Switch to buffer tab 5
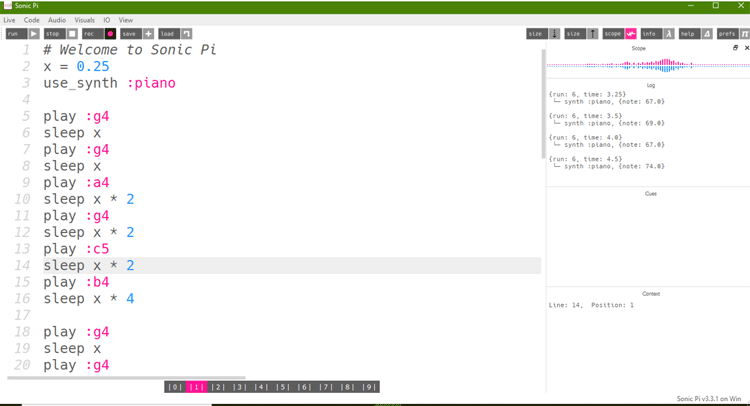This screenshot has height=406, width=750. pyautogui.click(x=283, y=387)
